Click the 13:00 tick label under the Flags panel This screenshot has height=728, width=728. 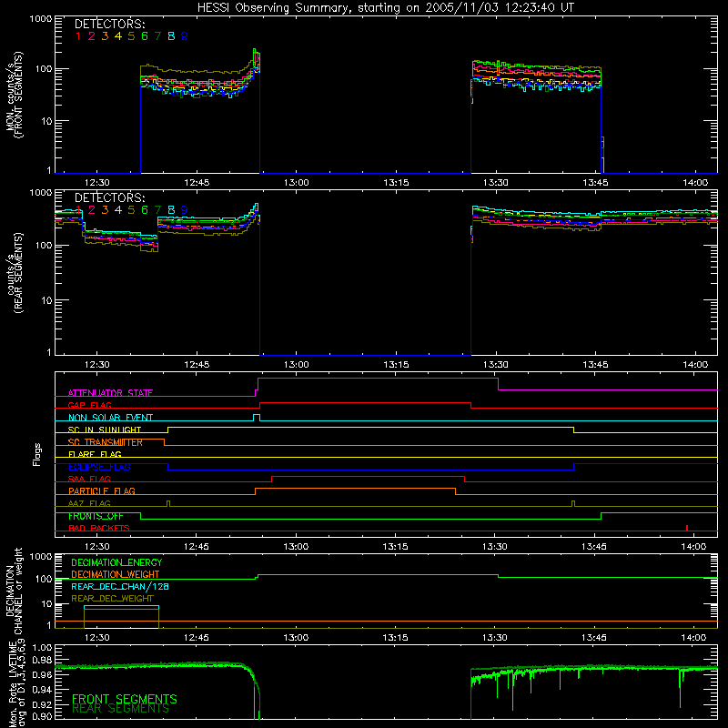[296, 547]
